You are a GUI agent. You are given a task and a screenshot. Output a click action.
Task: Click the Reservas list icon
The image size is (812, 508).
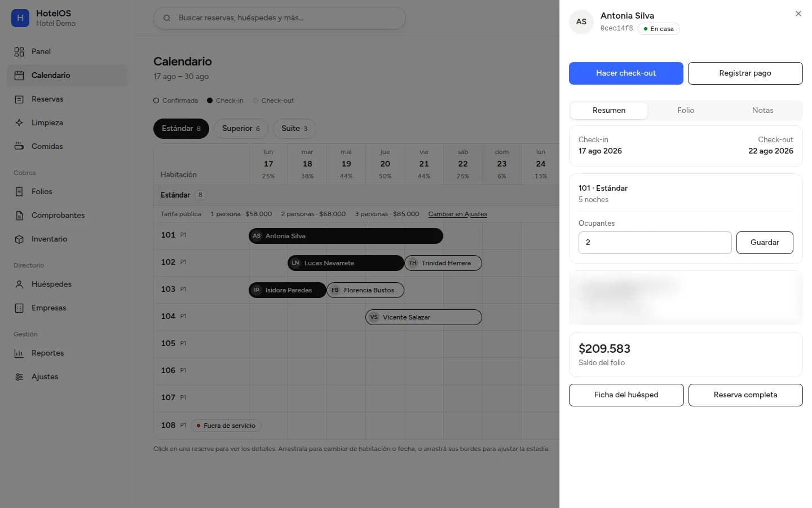(x=19, y=99)
